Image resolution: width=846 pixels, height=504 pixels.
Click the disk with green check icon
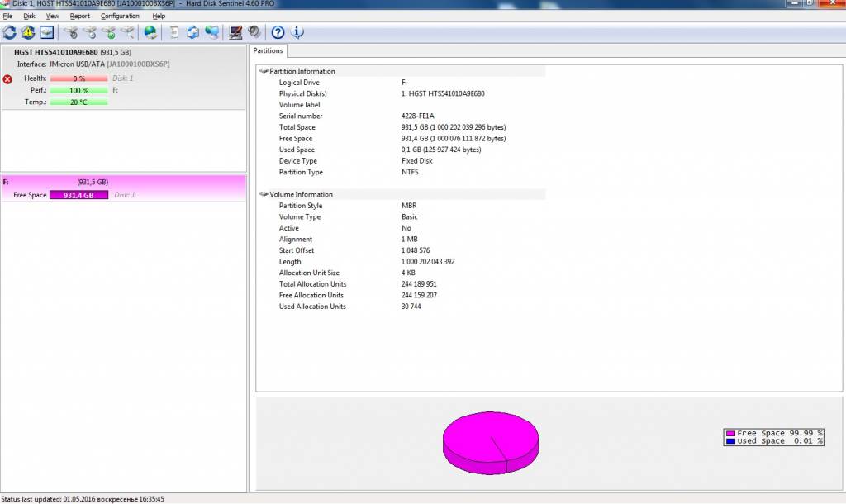[x=108, y=32]
